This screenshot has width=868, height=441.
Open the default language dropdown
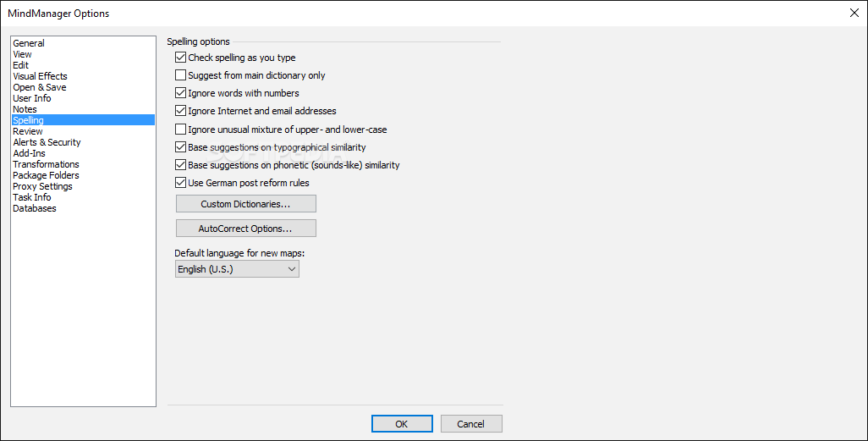[x=237, y=269]
